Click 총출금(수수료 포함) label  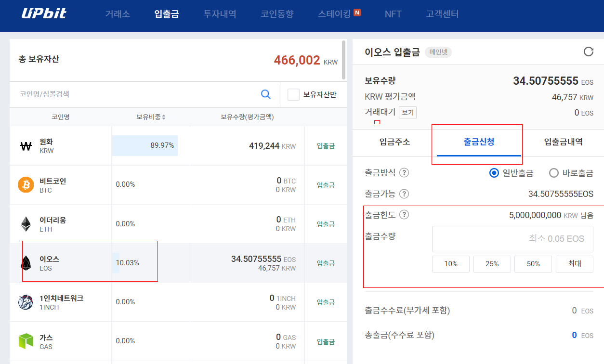pyautogui.click(x=400, y=335)
